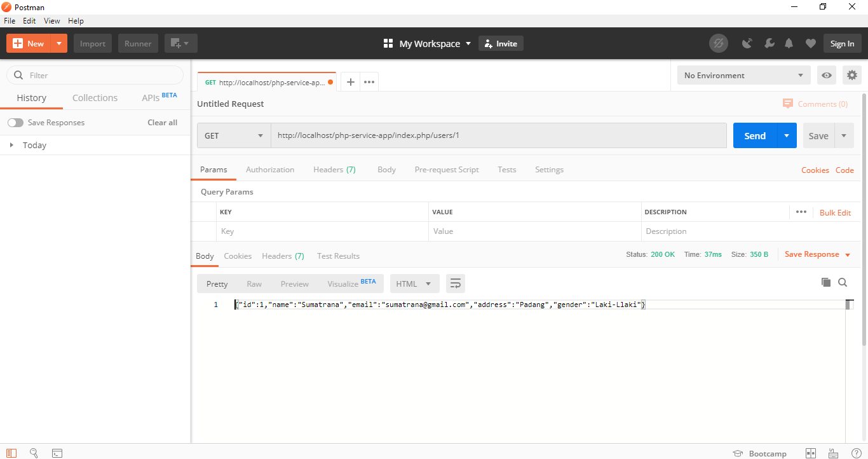The width and height of the screenshot is (868, 459).
Task: Open the Tests tab of the request
Action: [x=506, y=169]
